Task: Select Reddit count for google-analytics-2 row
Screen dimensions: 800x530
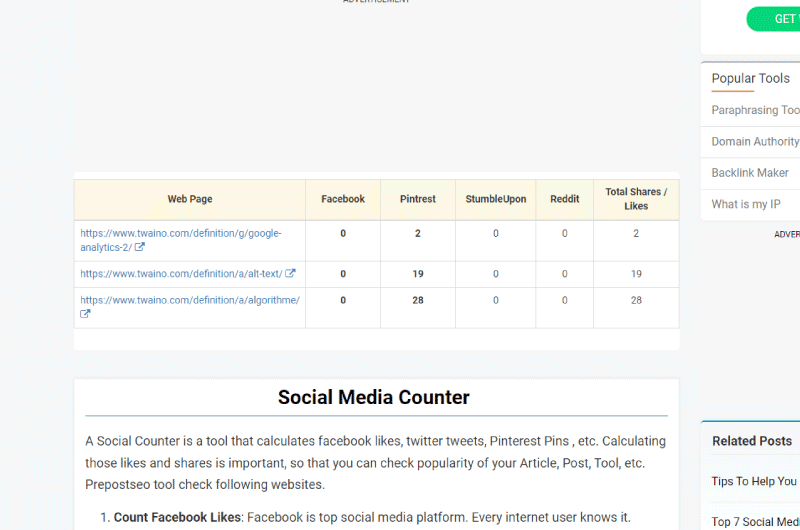Action: [564, 233]
